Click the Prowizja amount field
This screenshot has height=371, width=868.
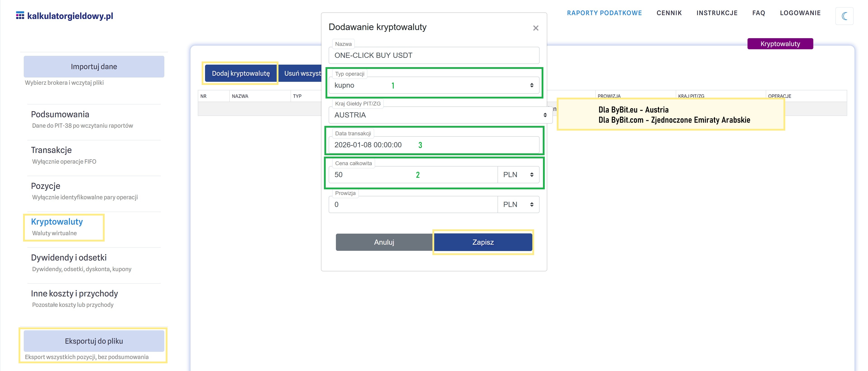[x=413, y=204]
